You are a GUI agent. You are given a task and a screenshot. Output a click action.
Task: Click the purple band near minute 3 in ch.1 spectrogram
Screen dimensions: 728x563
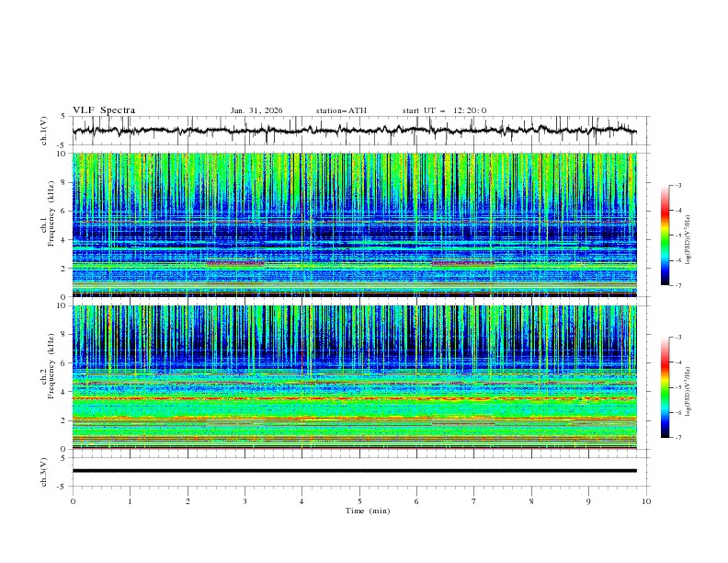(x=236, y=263)
